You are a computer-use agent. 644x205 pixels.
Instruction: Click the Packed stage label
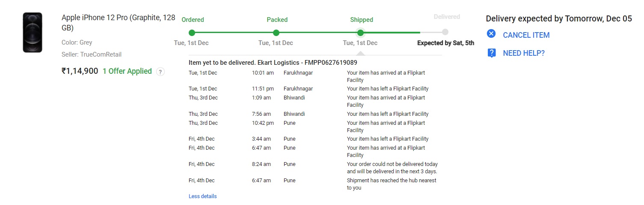(277, 20)
